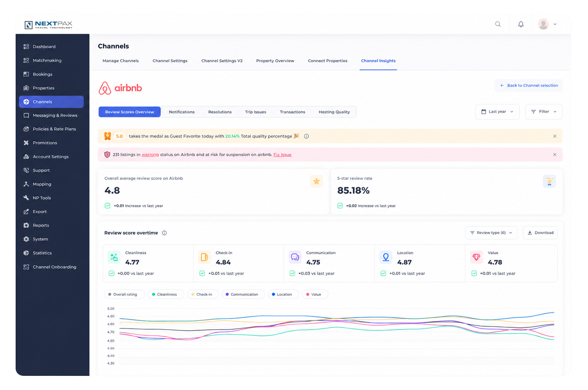Click the Communication card icon
This screenshot has height=390, width=588.
point(295,257)
